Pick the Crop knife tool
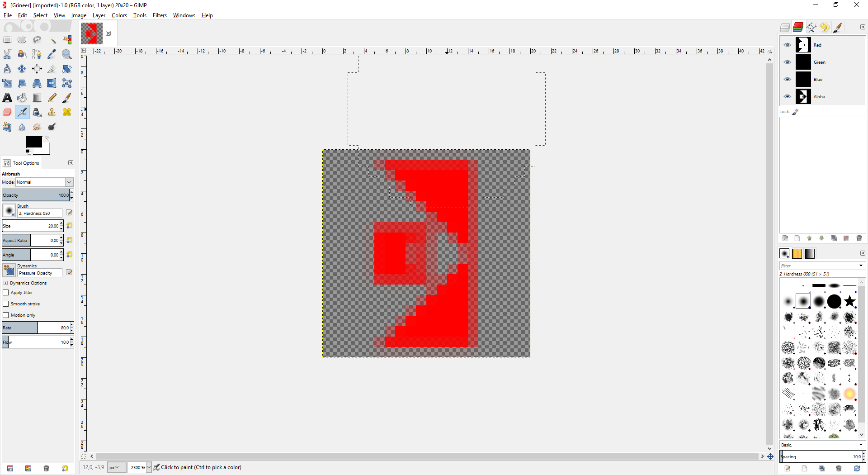This screenshot has width=868, height=475. [52, 69]
